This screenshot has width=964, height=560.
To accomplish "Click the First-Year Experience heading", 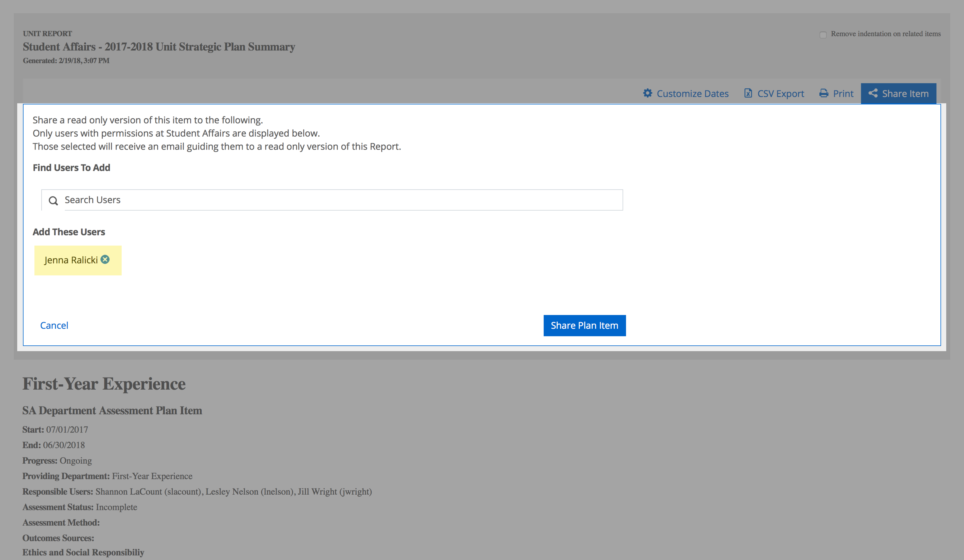I will tap(104, 384).
